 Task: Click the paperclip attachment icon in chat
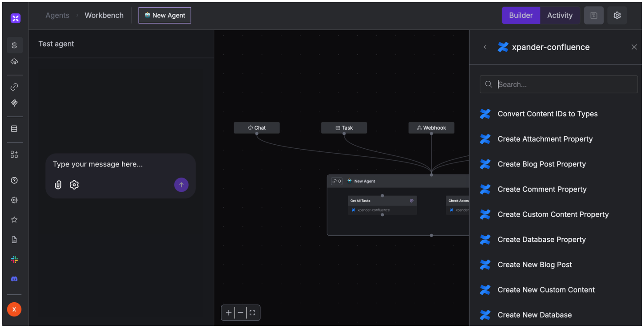point(58,185)
